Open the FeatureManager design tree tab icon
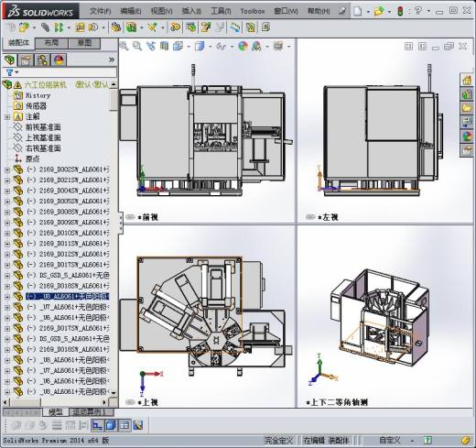The height and width of the screenshot is (448, 476). (10, 60)
